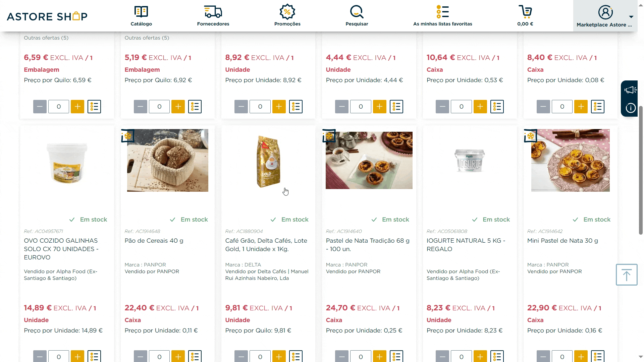The height and width of the screenshot is (362, 644).
Task: Click frozen badge on Pão de Cereais card
Action: tap(128, 136)
